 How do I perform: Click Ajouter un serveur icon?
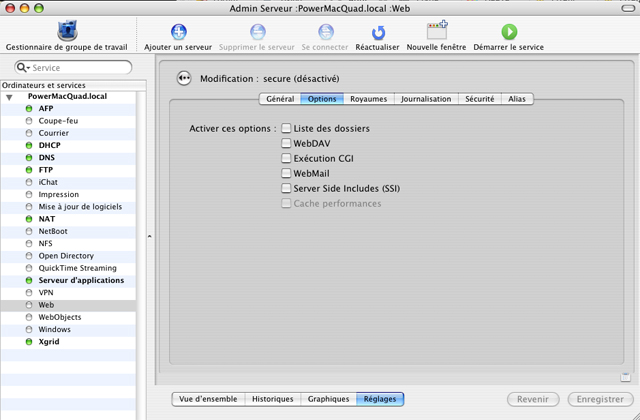tap(178, 31)
